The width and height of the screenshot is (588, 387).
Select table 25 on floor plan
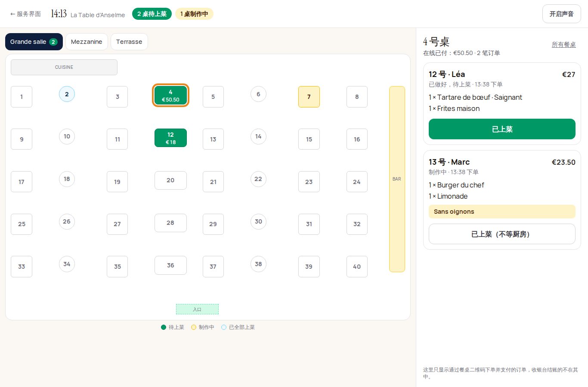point(22,224)
